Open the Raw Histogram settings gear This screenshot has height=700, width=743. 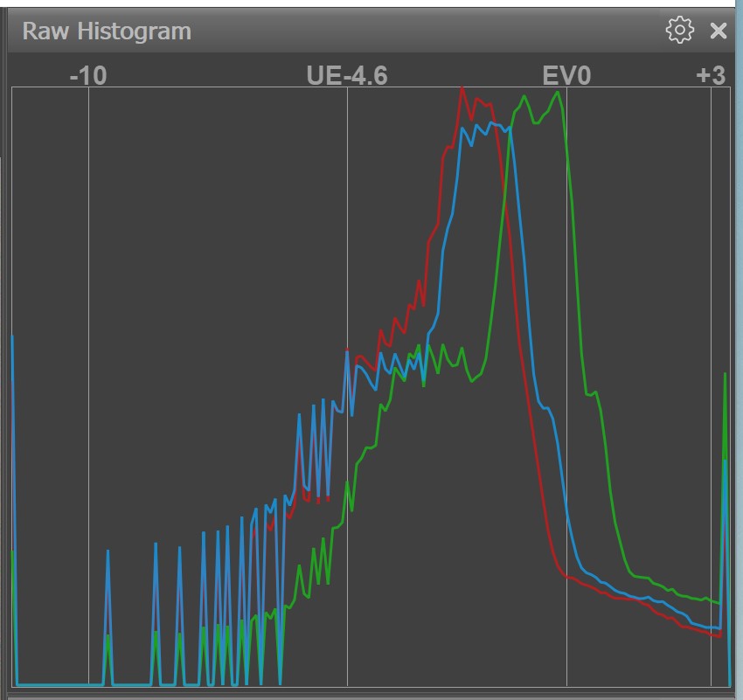click(x=678, y=31)
